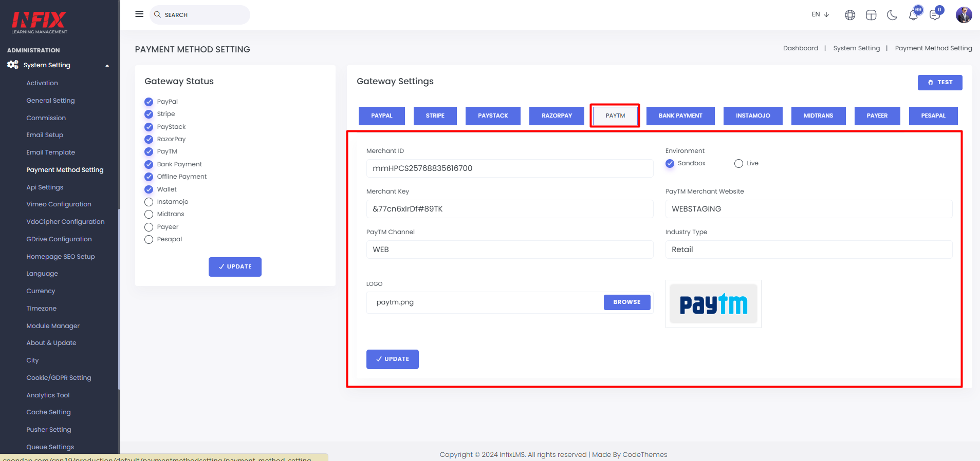Focus the Merchant Key field
The height and width of the screenshot is (461, 980).
coord(510,209)
